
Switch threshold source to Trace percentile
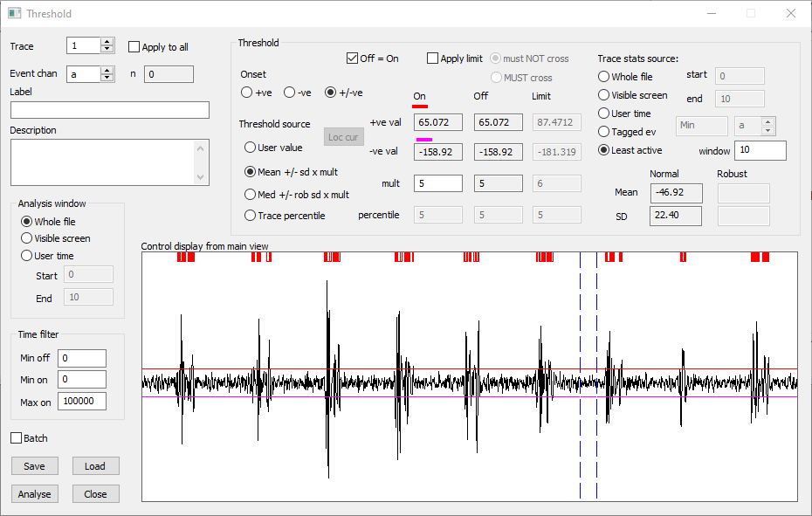(251, 215)
